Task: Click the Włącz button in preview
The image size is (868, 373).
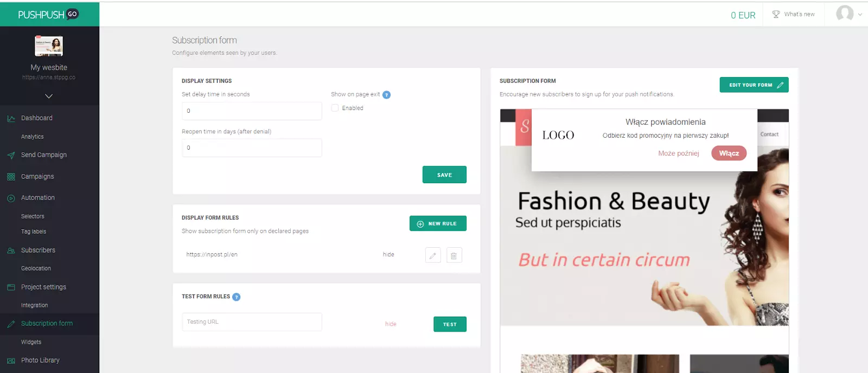Action: [x=729, y=153]
